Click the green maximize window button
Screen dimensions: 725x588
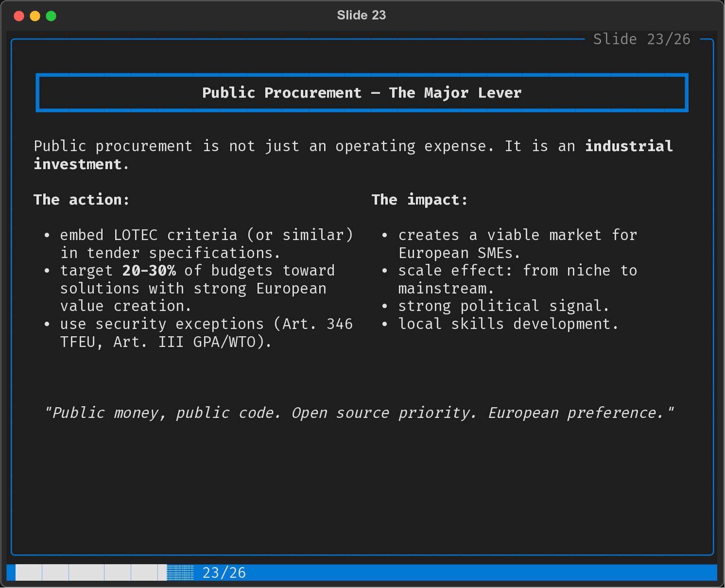click(51, 16)
